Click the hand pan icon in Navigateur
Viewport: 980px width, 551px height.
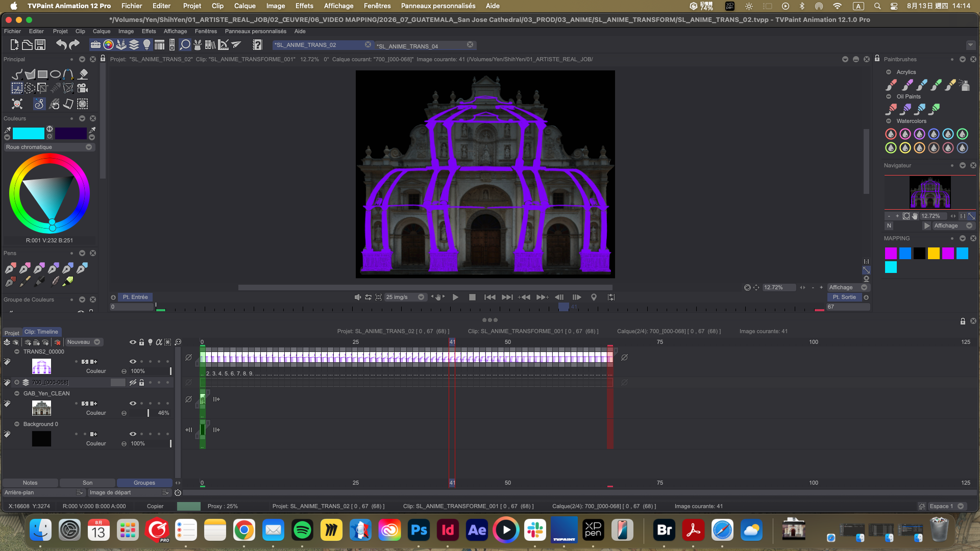coord(915,216)
